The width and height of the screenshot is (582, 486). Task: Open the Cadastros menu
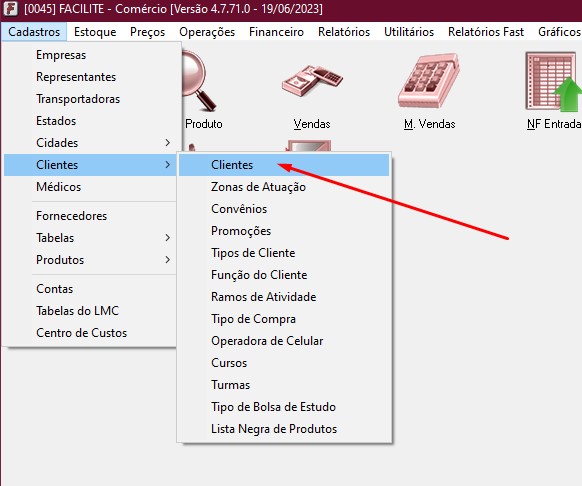tap(34, 32)
